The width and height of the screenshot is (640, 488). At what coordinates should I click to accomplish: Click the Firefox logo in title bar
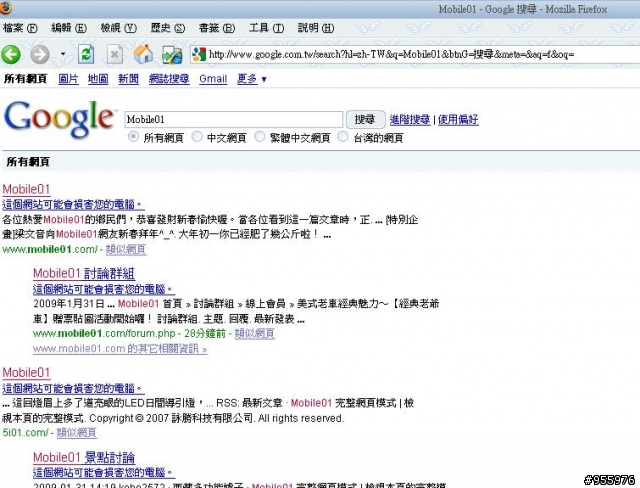coord(6,8)
